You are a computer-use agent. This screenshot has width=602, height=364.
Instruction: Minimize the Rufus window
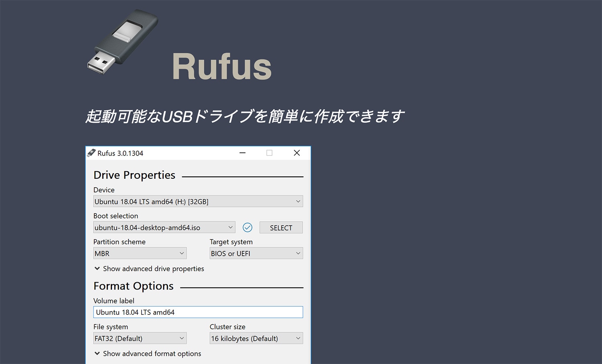242,153
